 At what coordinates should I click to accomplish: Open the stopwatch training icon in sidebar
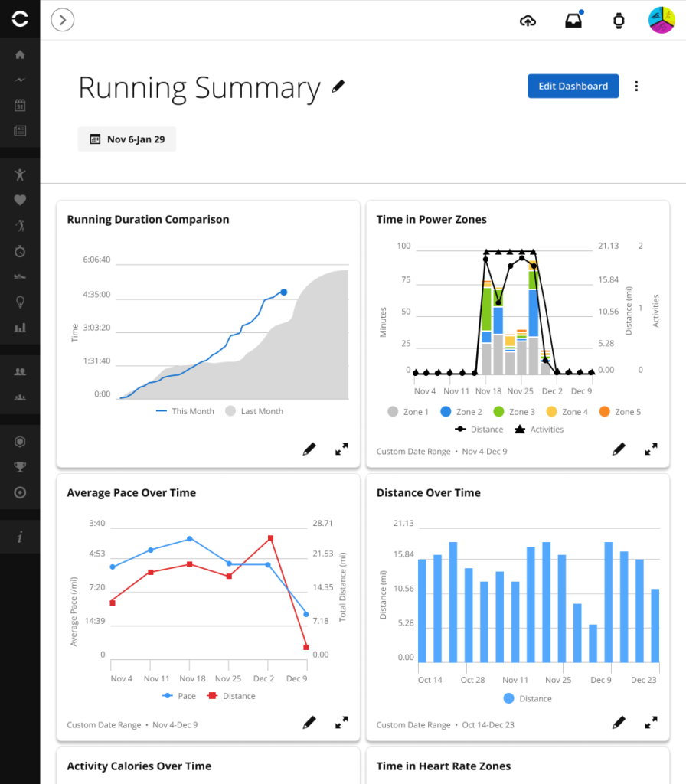[20, 251]
